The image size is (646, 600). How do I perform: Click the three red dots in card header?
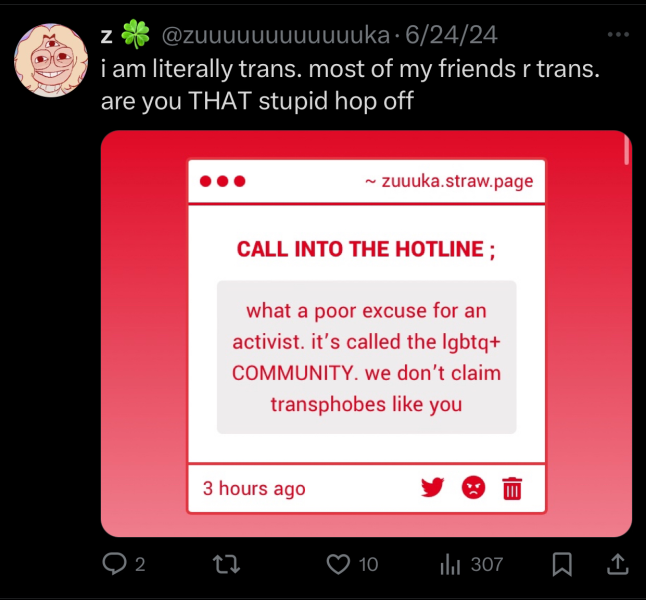click(222, 181)
